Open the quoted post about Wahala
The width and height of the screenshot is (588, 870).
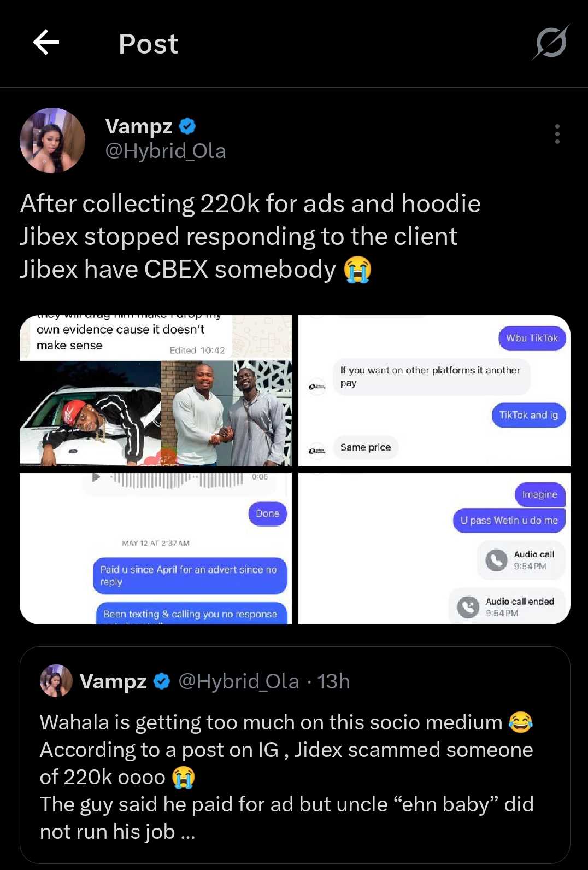pos(295,776)
